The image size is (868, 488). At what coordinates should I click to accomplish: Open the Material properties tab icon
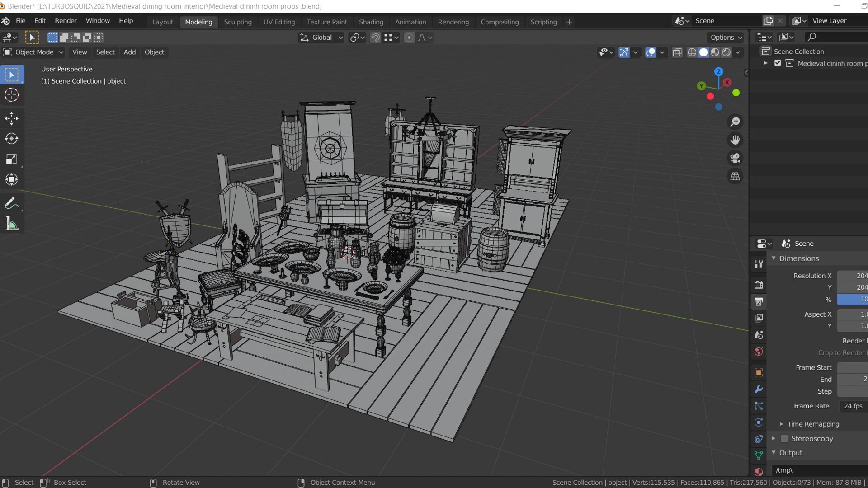759,472
